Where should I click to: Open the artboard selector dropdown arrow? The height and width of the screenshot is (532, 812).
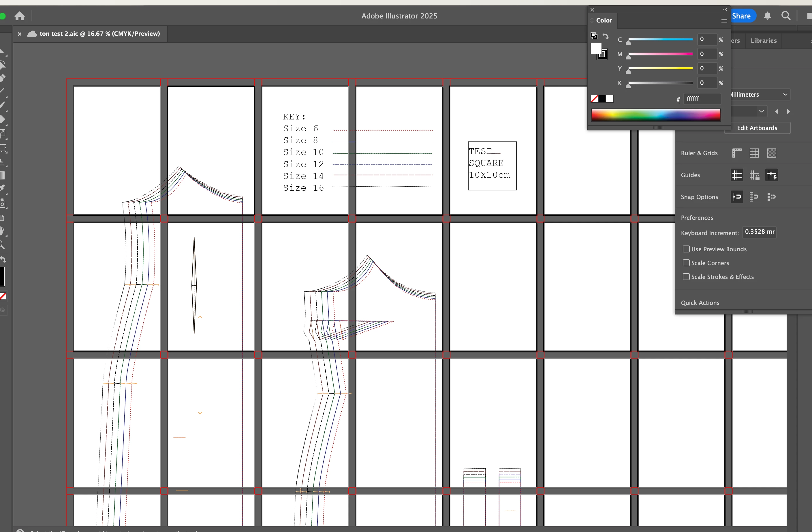click(x=761, y=111)
